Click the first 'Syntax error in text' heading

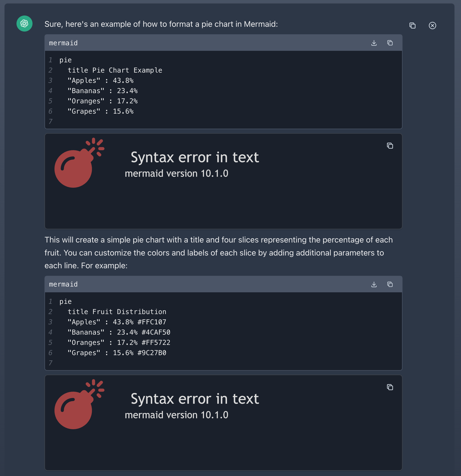(x=195, y=157)
